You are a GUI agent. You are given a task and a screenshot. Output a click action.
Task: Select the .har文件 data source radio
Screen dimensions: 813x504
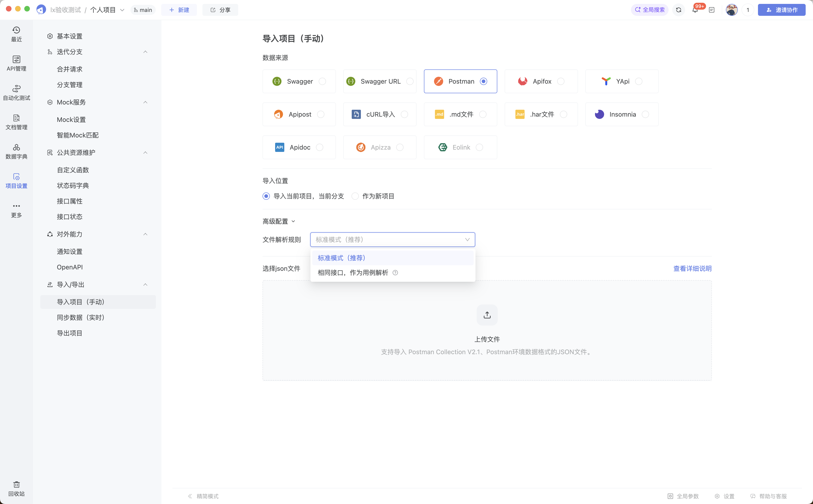coord(564,114)
